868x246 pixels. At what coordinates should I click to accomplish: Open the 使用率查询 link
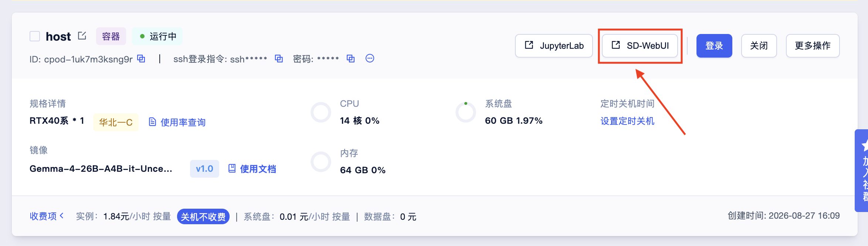click(183, 122)
